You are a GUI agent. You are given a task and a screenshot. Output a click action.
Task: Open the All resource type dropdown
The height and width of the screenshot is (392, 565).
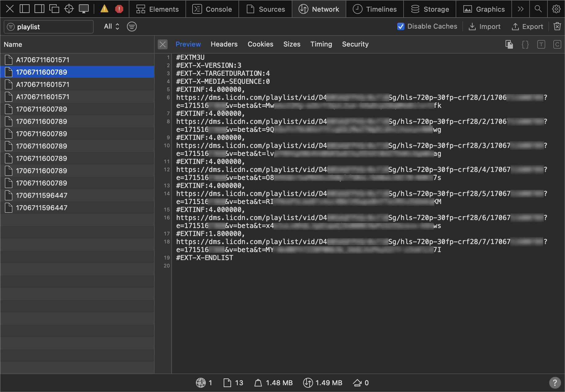pyautogui.click(x=112, y=27)
